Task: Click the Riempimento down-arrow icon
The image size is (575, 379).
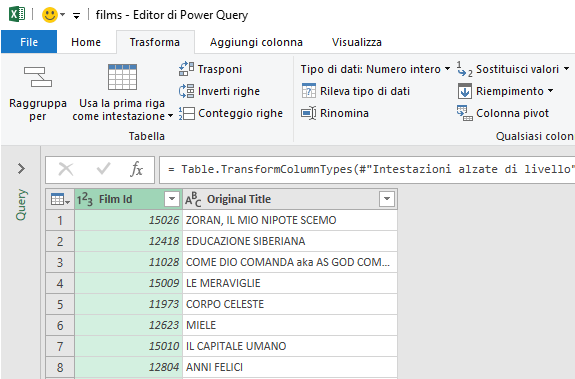Action: [465, 91]
